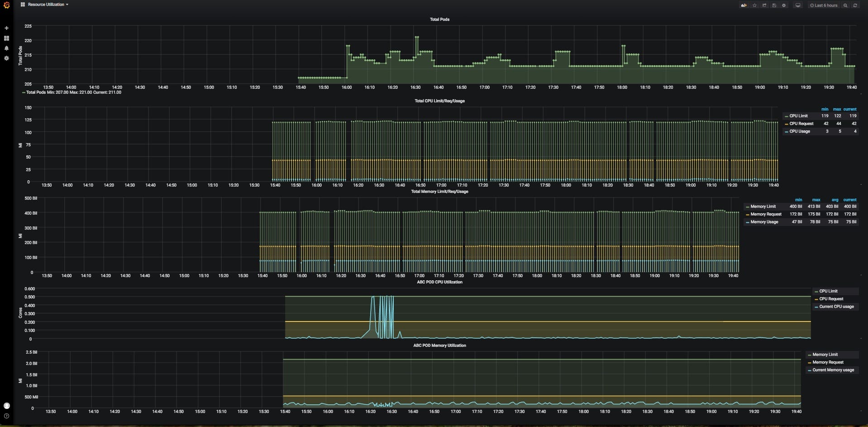Toggle Memory Limit series in Total Memory legend
The width and height of the screenshot is (868, 427).
tap(763, 206)
